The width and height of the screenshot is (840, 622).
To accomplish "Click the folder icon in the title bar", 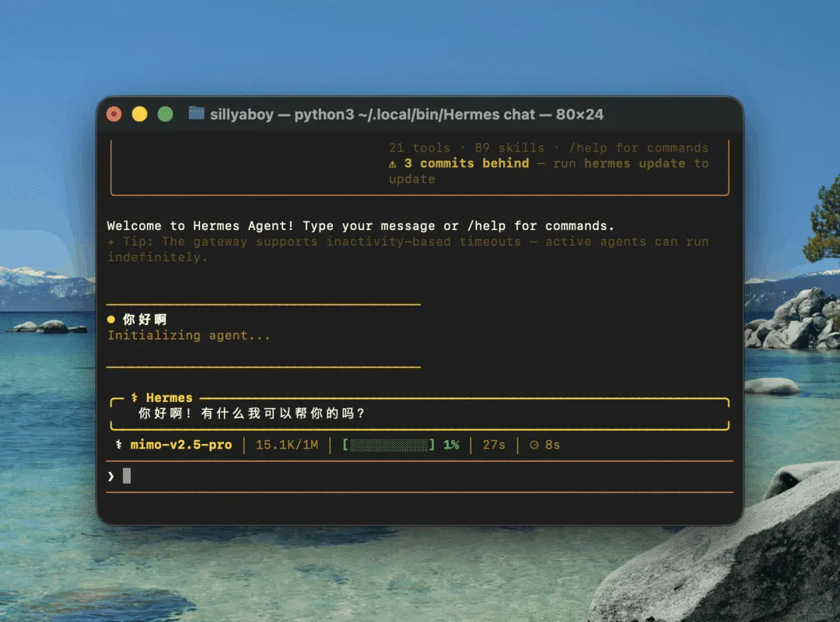I will click(197, 114).
